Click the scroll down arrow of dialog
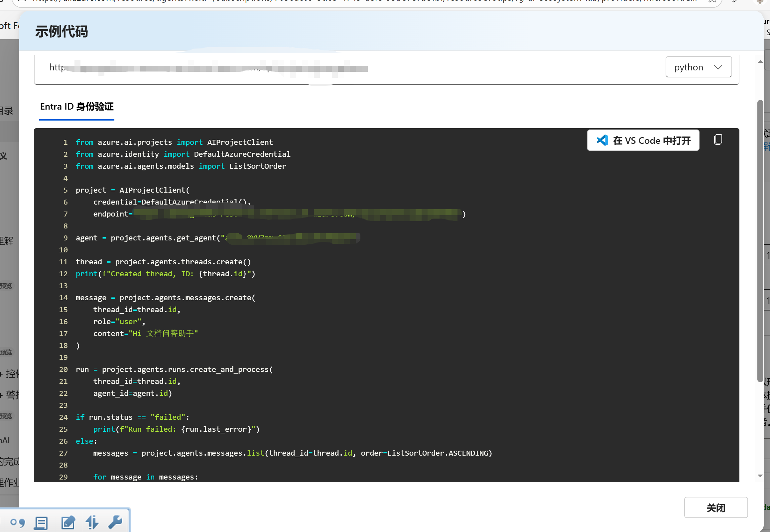Viewport: 770px width, 532px height. 760,476
